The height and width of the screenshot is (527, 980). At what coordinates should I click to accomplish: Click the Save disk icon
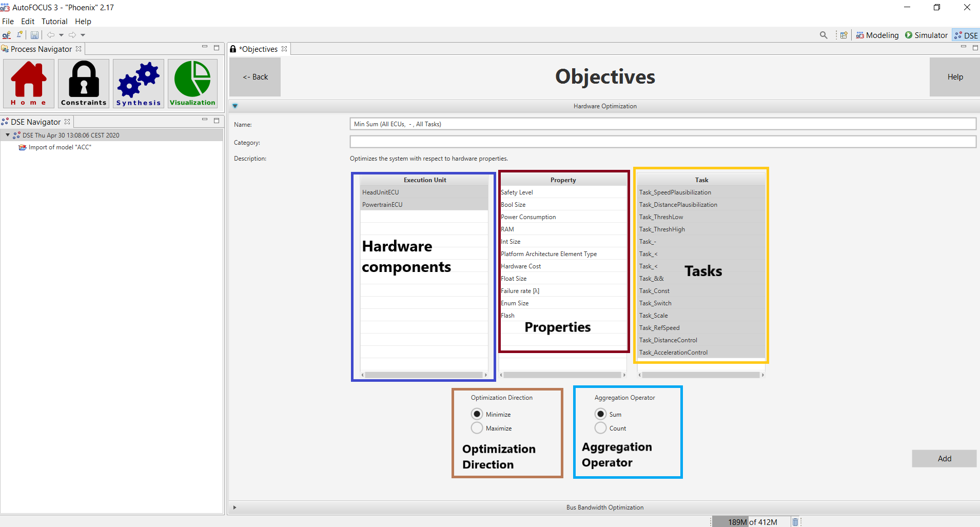coord(34,35)
